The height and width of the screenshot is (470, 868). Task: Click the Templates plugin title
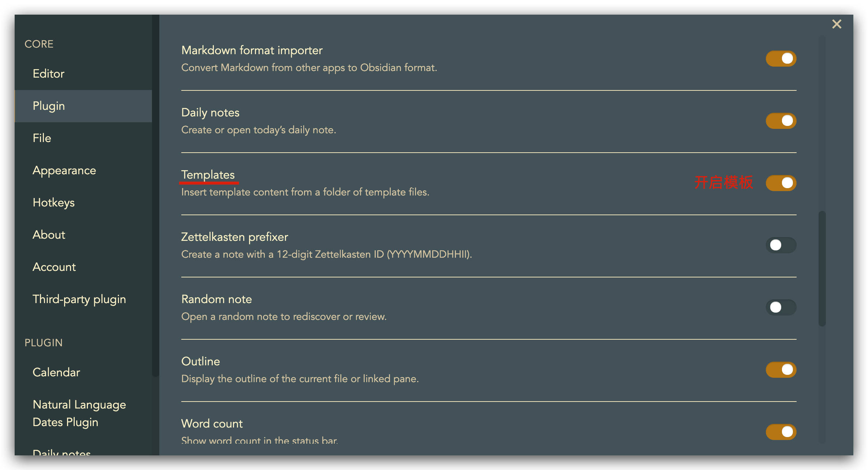(x=208, y=175)
